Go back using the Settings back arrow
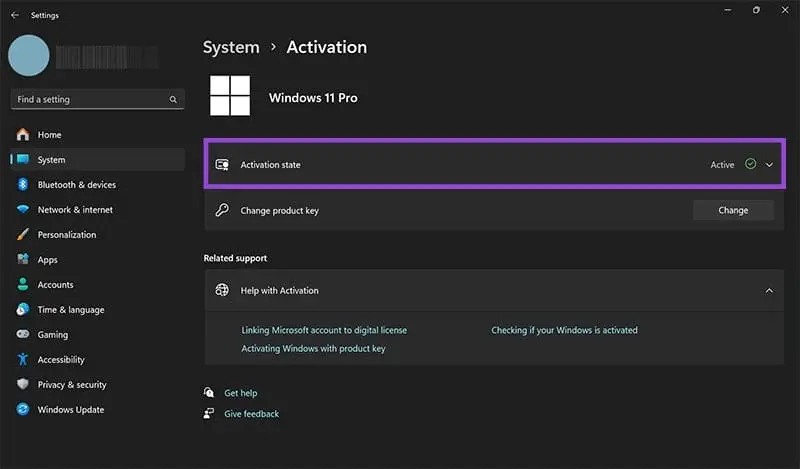The image size is (800, 469). coord(15,15)
